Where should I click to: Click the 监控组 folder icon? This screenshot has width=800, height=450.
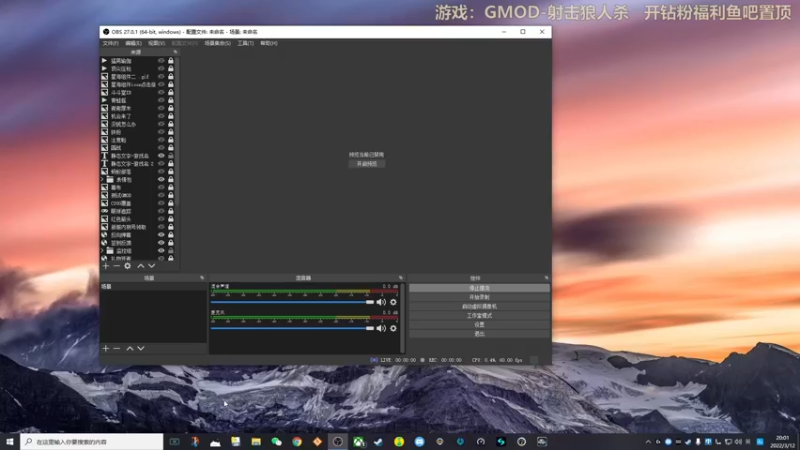pyautogui.click(x=110, y=251)
